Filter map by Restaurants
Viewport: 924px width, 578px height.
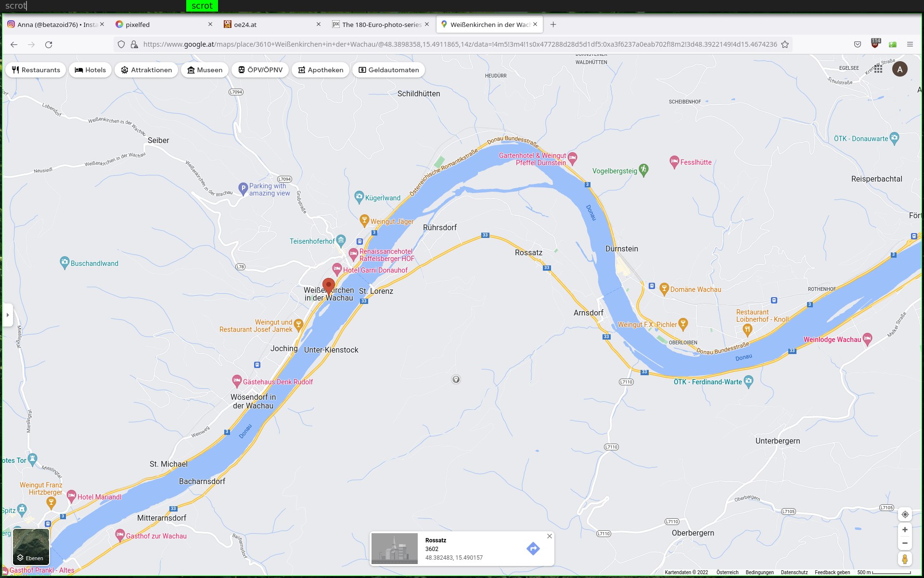pyautogui.click(x=36, y=70)
